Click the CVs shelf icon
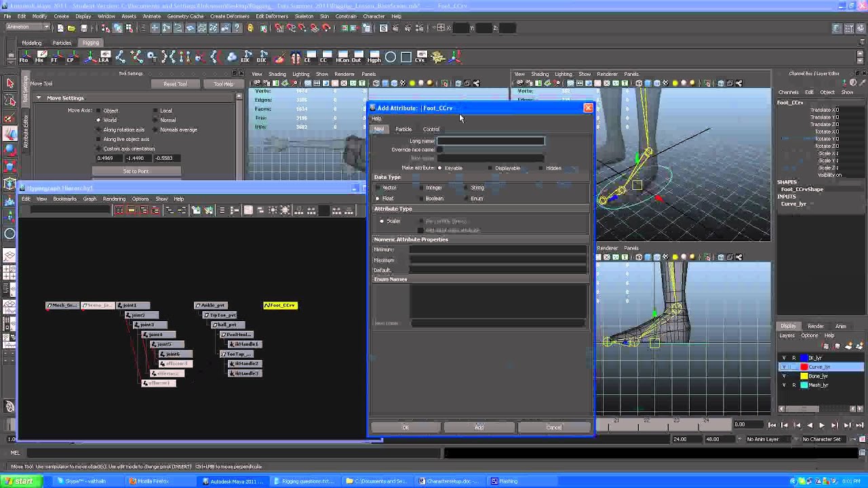 coord(420,58)
